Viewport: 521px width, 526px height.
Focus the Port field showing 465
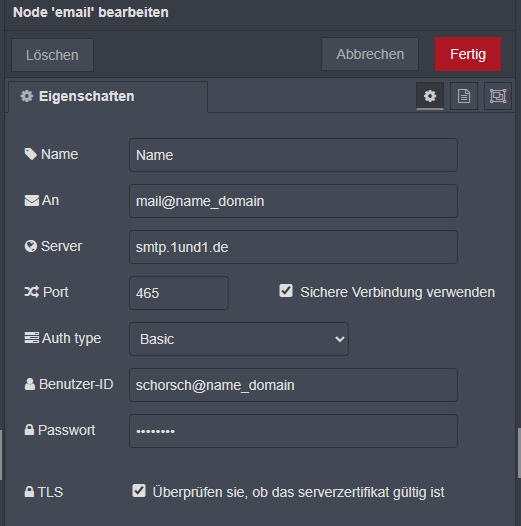pyautogui.click(x=179, y=293)
